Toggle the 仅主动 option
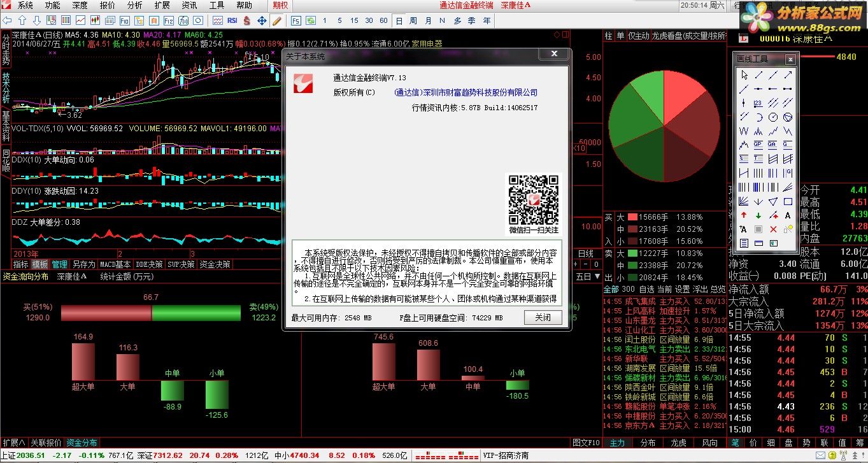868x463 pixels. [638, 36]
